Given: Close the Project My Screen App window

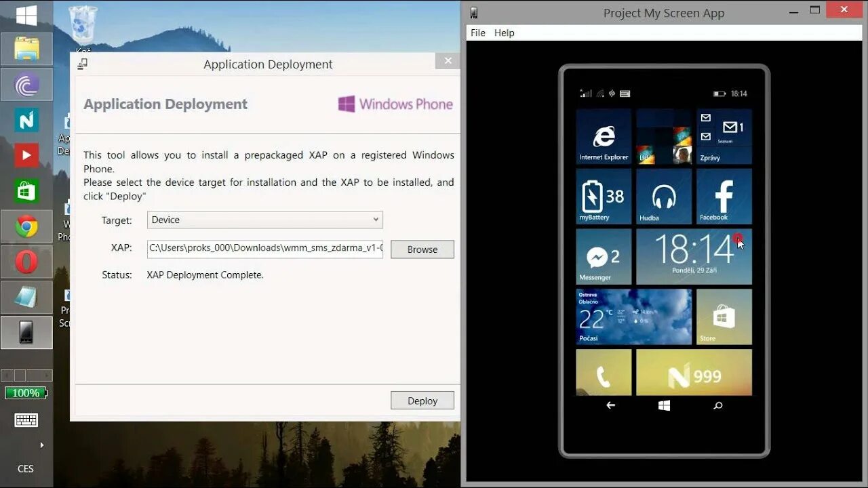Looking at the screenshot, I should [x=844, y=9].
